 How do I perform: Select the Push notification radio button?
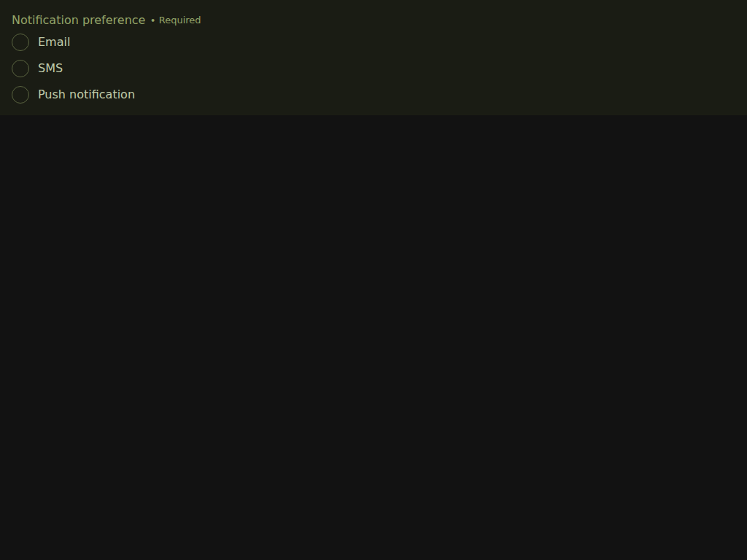click(20, 95)
